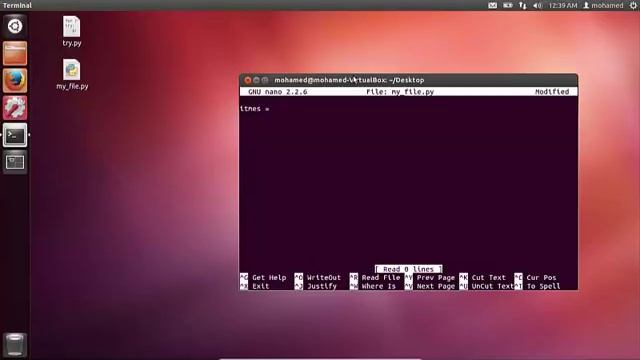Screen dimensions: 640x360
Task: Minimize the terminal window
Action: [x=256, y=80]
